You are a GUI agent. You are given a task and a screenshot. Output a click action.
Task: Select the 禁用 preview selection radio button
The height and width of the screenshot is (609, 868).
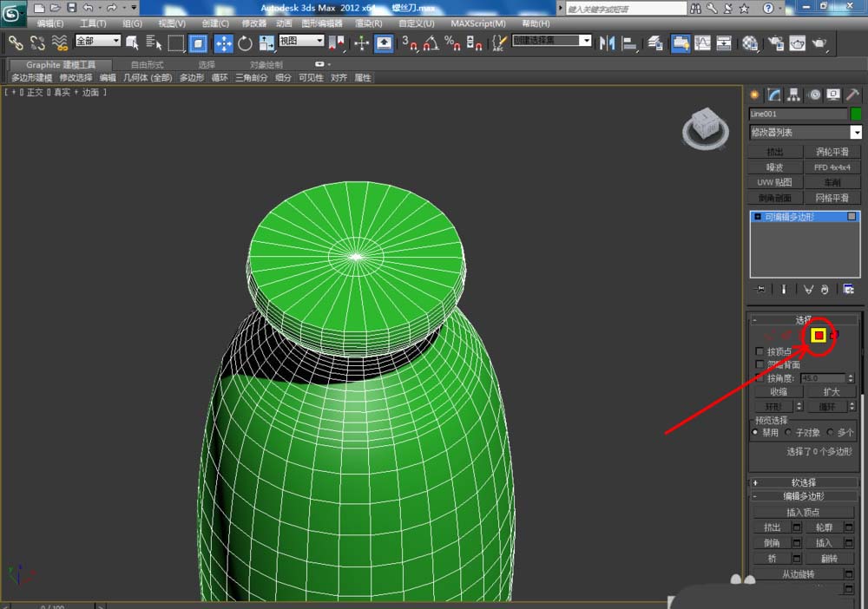tap(755, 432)
